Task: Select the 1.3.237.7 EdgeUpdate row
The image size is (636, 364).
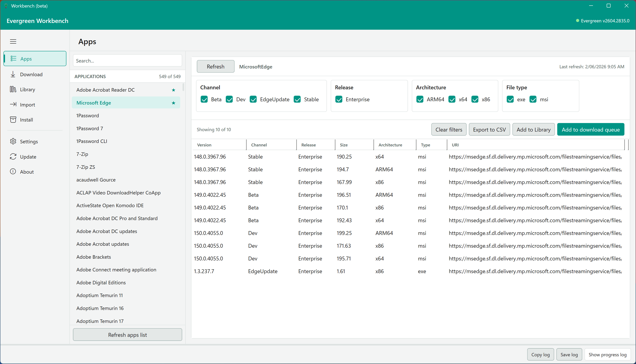Action: click(410, 271)
